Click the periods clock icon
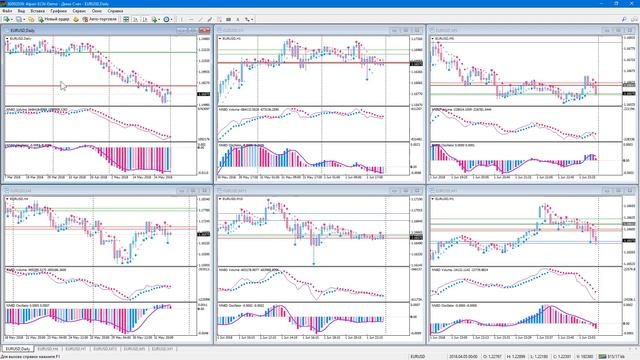This screenshot has width=640, height=360. point(166,19)
